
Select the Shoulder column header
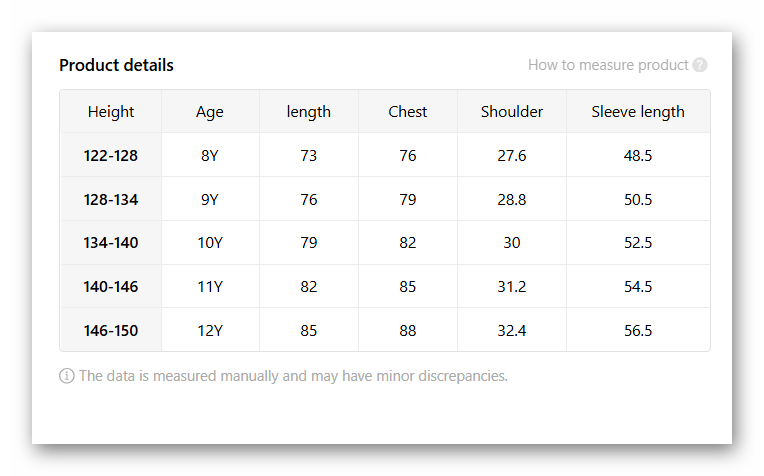pos(512,112)
